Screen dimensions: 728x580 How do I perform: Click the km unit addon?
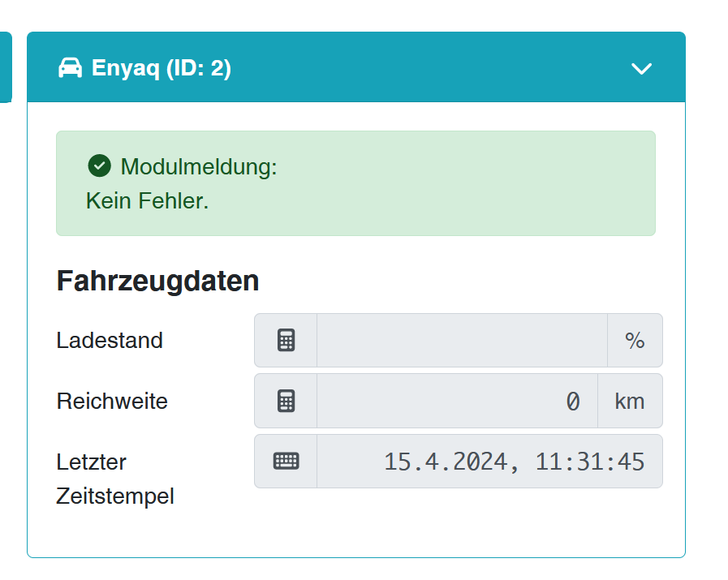click(x=630, y=401)
